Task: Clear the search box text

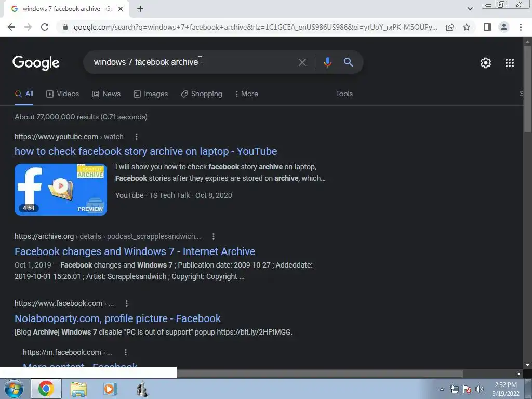Action: [302, 62]
